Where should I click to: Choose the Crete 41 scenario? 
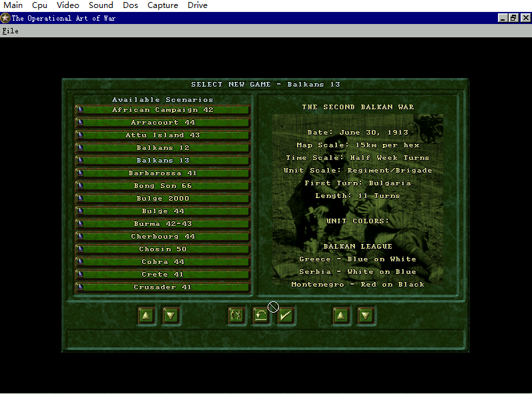163,274
